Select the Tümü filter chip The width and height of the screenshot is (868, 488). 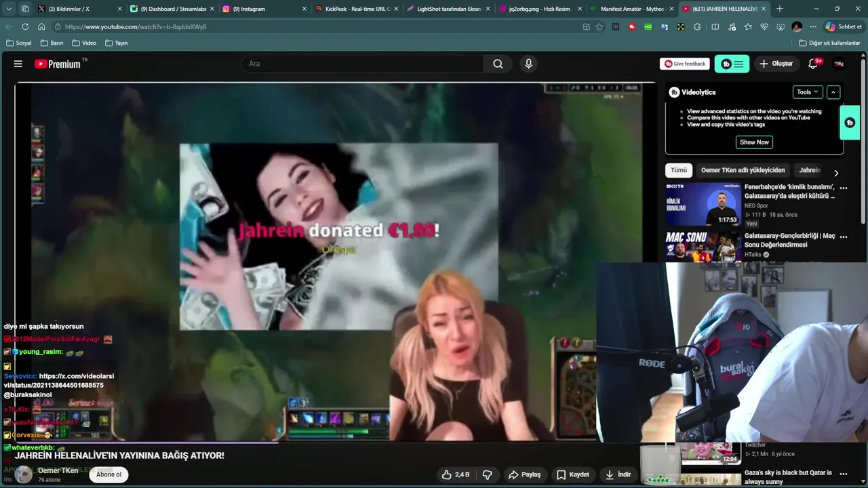click(x=679, y=170)
